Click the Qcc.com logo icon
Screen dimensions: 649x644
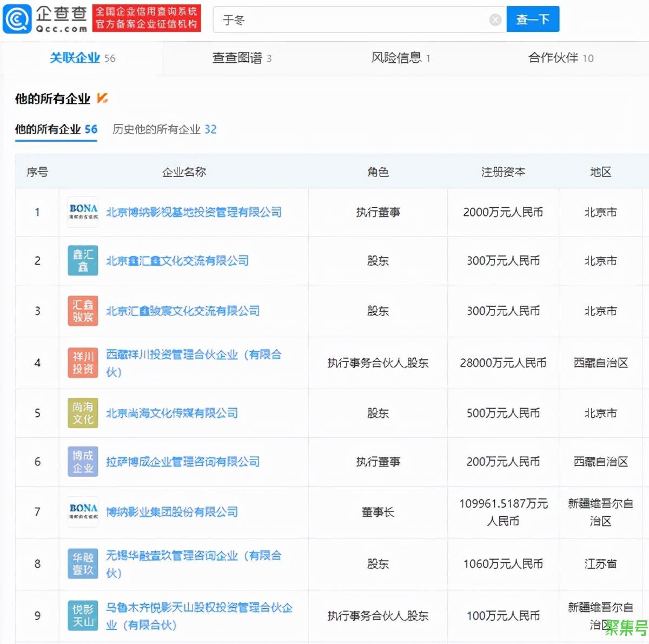coord(17,19)
